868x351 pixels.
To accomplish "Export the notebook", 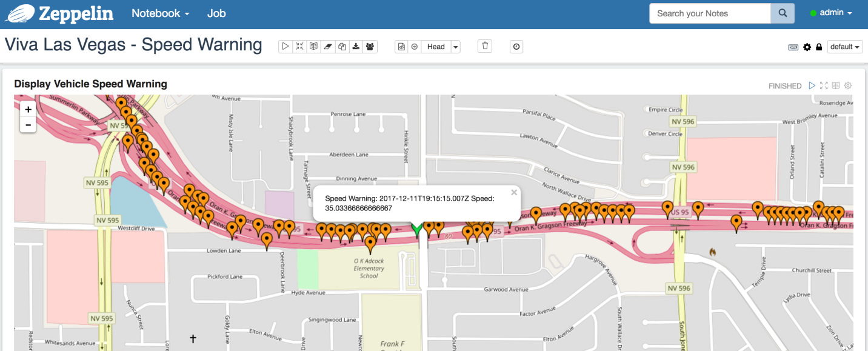I will pos(355,46).
